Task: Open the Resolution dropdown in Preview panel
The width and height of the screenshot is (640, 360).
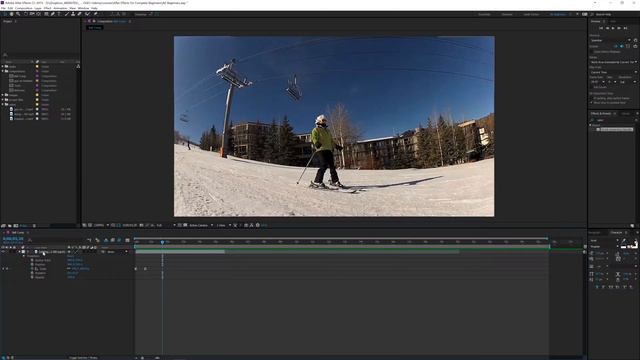Action: 629,82
